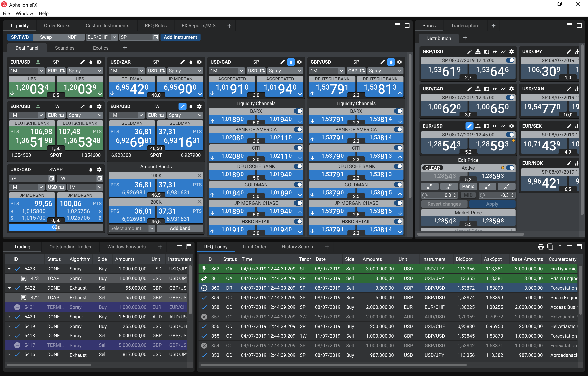Expand trade row 5420
The height and width of the screenshot is (376, 588).
(x=9, y=317)
